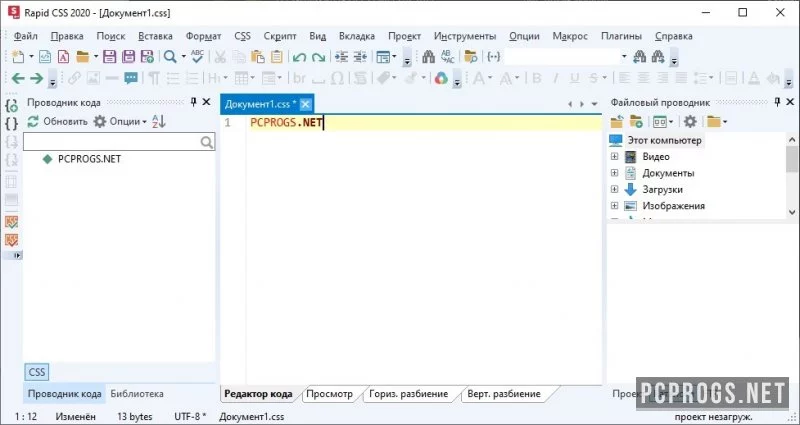Image resolution: width=800 pixels, height=425 pixels.
Task: Open the Справка menu
Action: [673, 36]
